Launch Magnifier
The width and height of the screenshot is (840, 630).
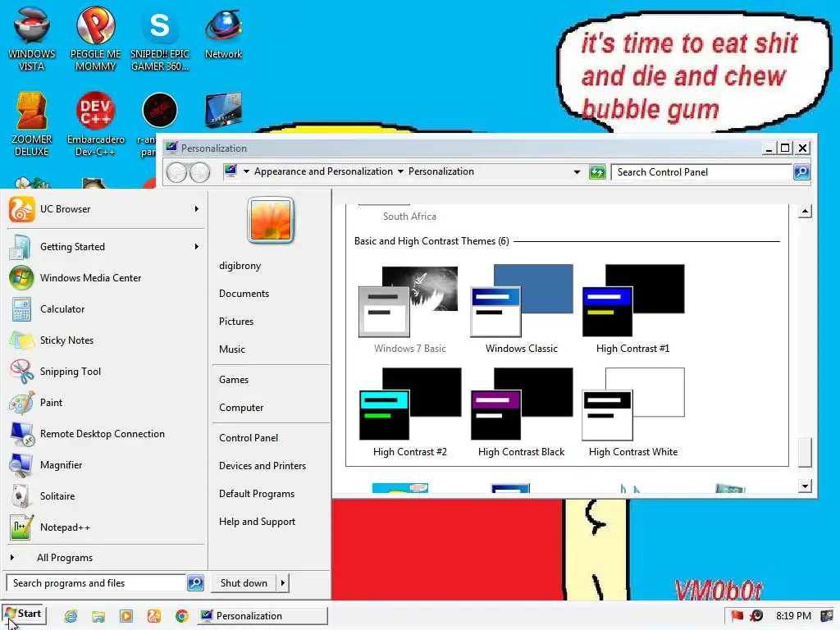tap(106, 465)
